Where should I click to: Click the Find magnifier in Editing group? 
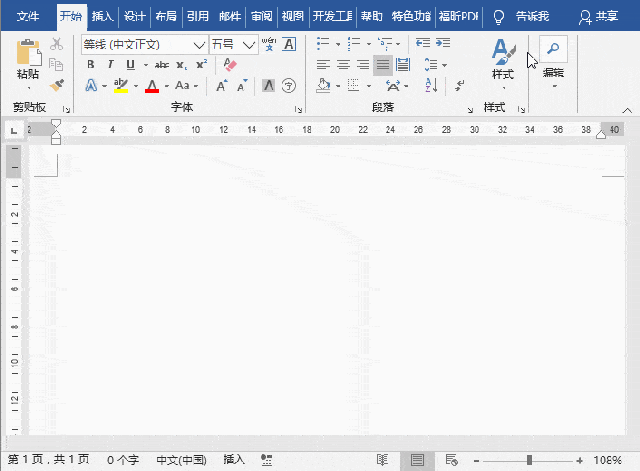point(553,49)
